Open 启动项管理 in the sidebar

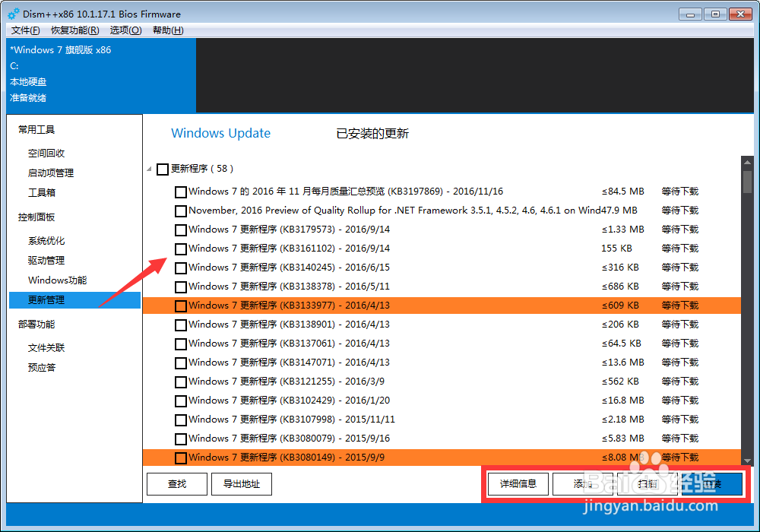point(50,173)
